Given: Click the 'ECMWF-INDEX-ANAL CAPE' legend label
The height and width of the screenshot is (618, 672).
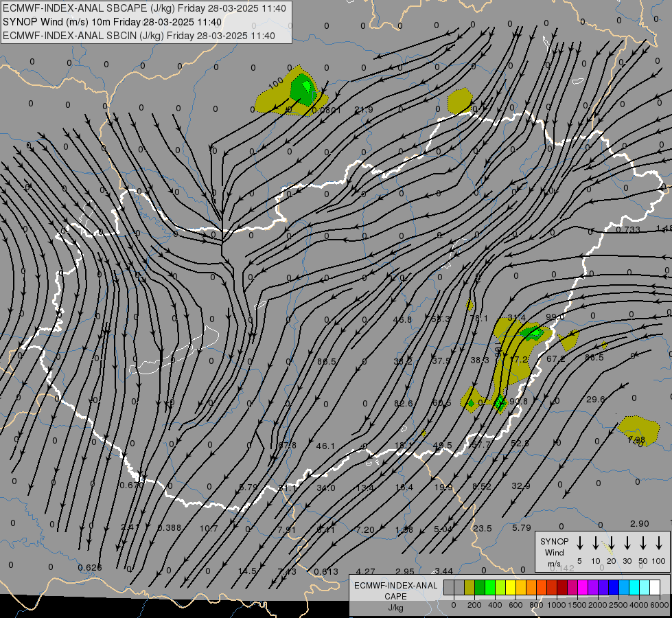Looking at the screenshot, I should (395, 591).
